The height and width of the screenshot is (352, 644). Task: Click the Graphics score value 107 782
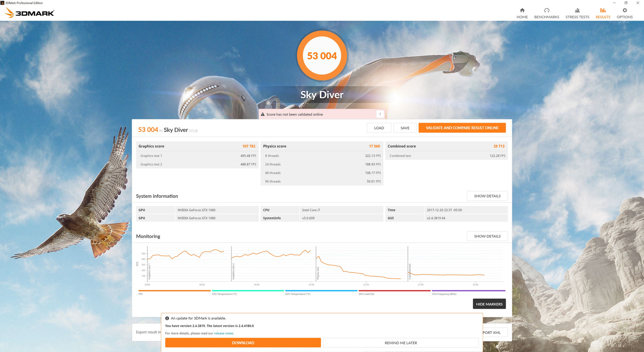point(249,146)
